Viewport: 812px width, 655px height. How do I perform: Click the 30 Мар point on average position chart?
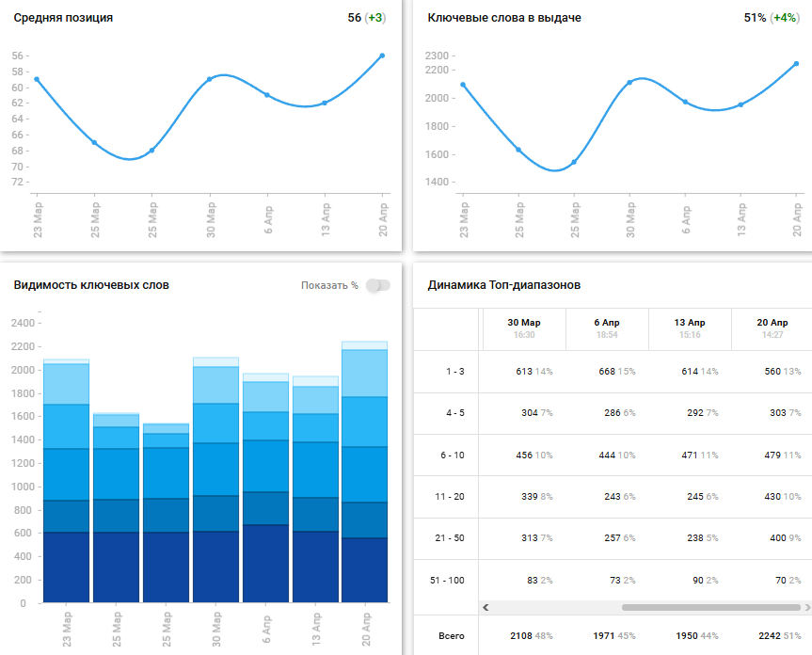coord(209,79)
